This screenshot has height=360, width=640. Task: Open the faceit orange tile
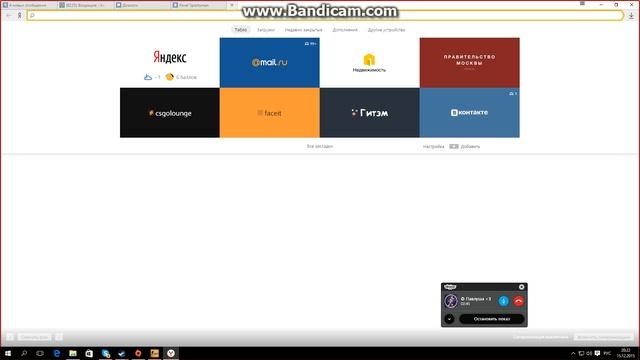pyautogui.click(x=269, y=113)
